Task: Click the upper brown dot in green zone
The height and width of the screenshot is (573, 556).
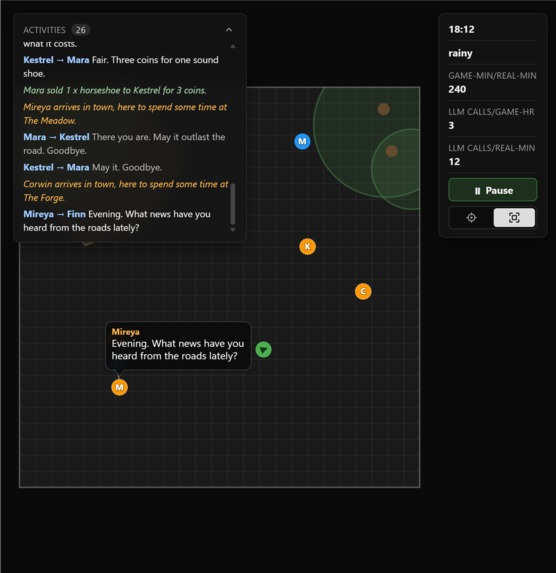Action: 383,109
